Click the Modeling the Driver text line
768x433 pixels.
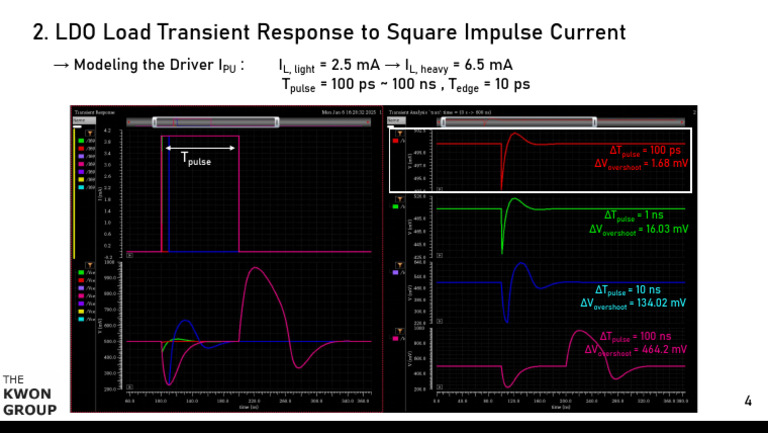pyautogui.click(x=148, y=66)
